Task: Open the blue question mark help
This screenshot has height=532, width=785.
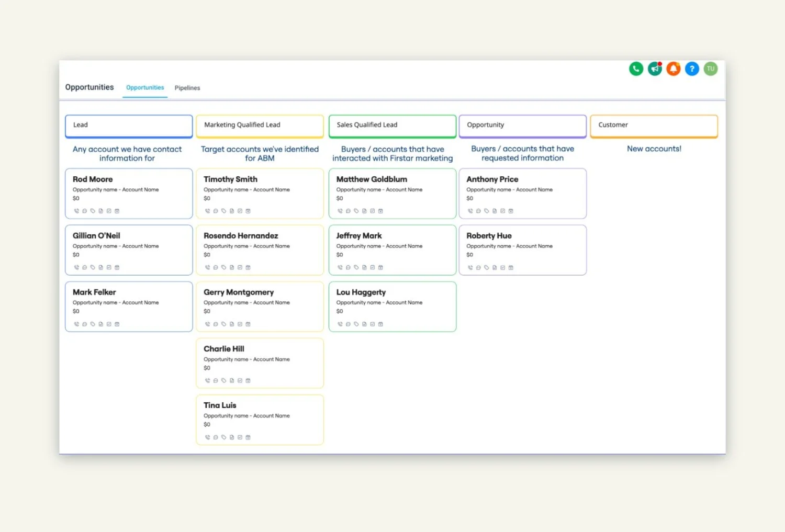Action: pos(692,69)
